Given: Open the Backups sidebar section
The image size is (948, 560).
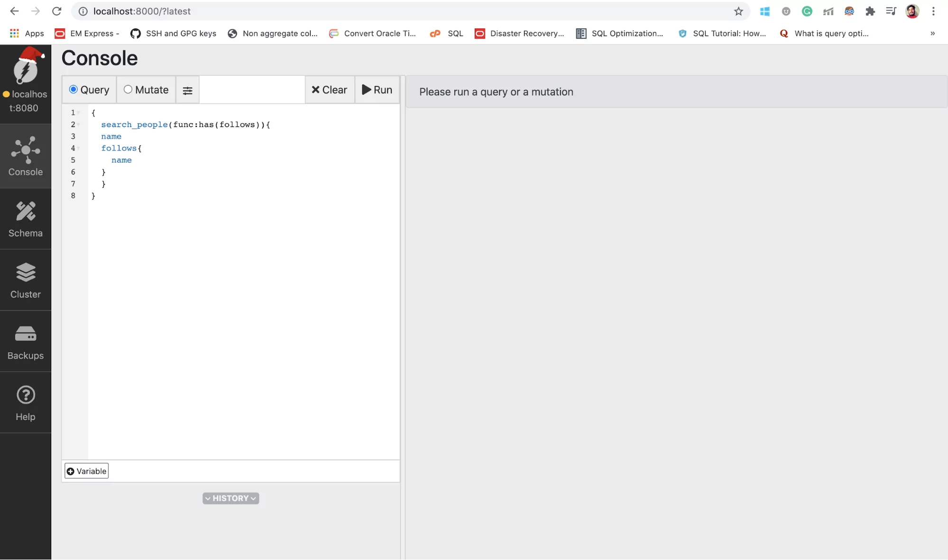Looking at the screenshot, I should [x=26, y=341].
